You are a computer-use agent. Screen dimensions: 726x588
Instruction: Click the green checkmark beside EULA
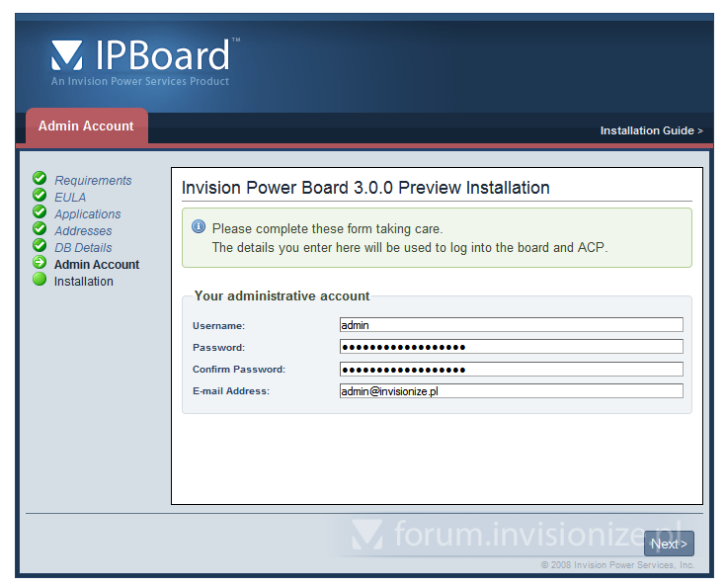pyautogui.click(x=40, y=196)
